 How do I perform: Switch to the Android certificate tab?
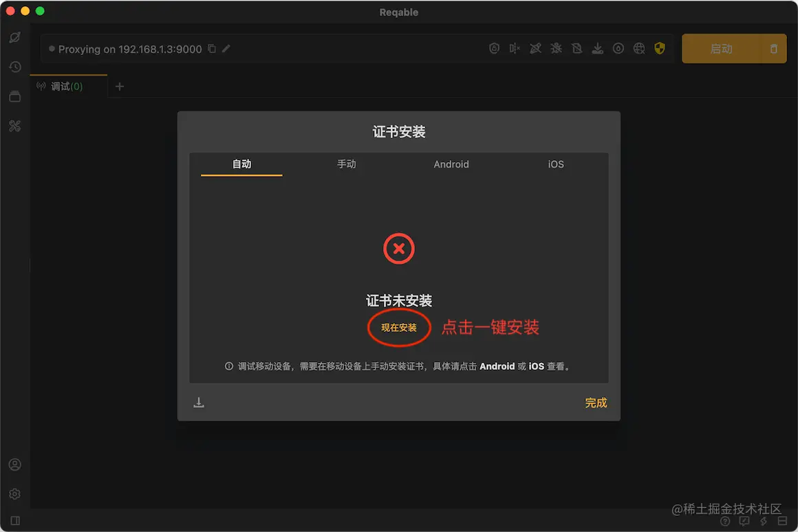point(451,164)
